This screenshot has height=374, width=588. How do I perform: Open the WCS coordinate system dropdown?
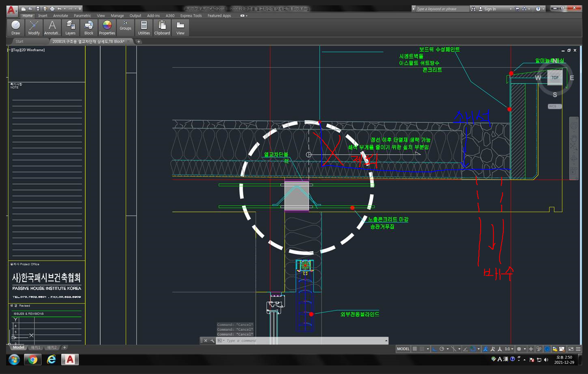[x=555, y=107]
